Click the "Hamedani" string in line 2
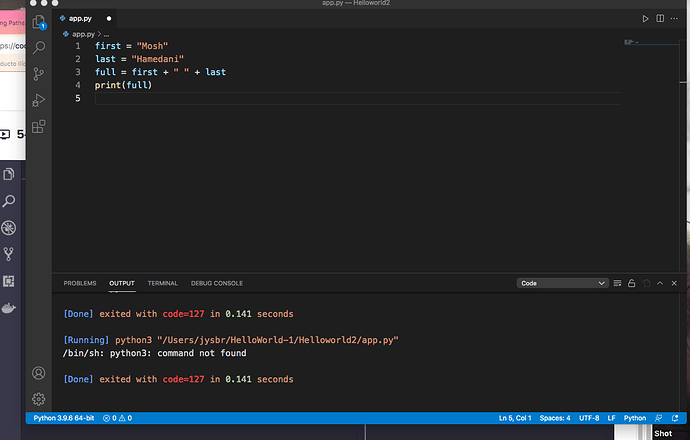The height and width of the screenshot is (440, 690). pyautogui.click(x=158, y=59)
